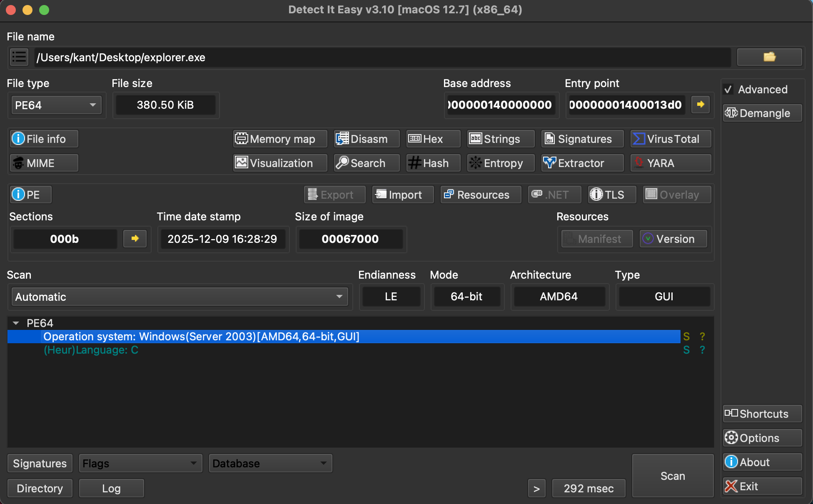Viewport: 813px width, 504px height.
Task: Show the Strings list
Action: (501, 139)
